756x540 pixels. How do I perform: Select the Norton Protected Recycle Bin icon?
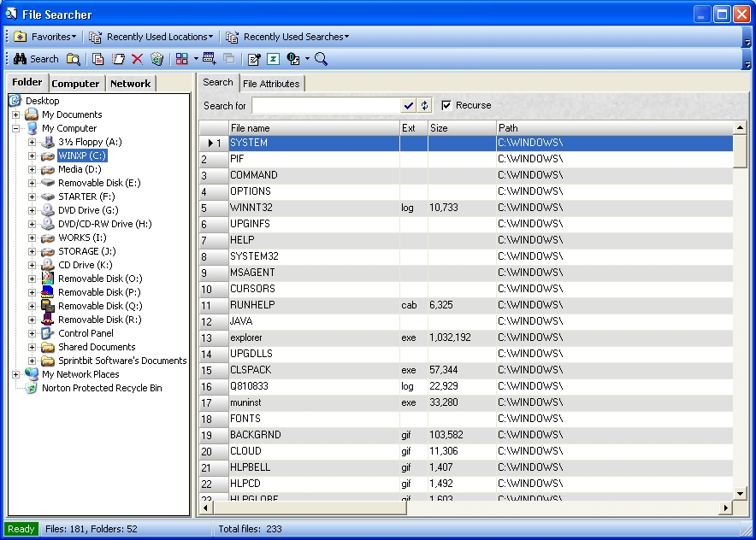point(31,388)
